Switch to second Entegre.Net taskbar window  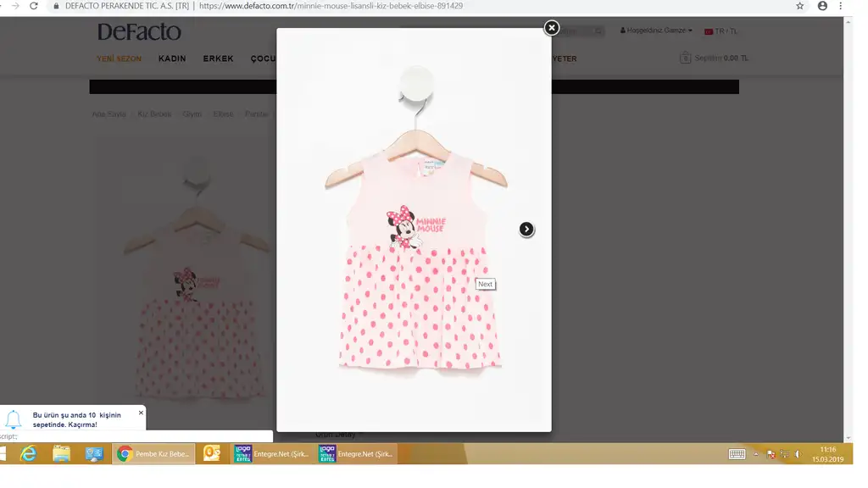356,454
